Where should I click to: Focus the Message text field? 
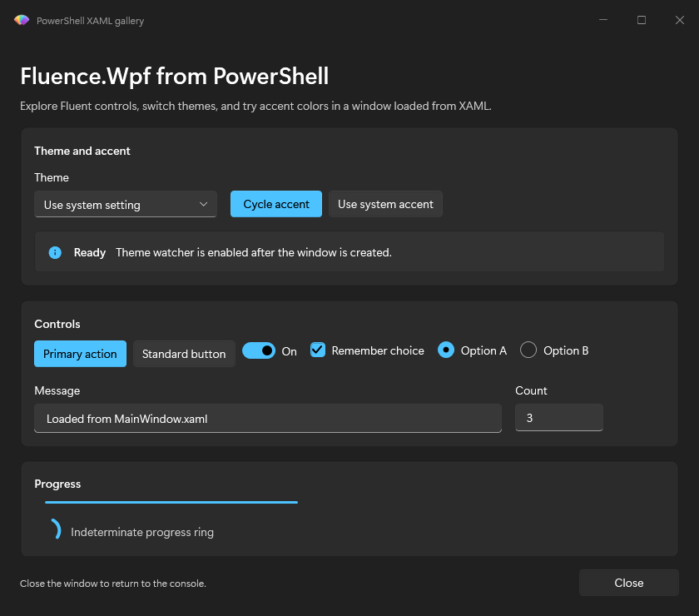[x=268, y=419]
